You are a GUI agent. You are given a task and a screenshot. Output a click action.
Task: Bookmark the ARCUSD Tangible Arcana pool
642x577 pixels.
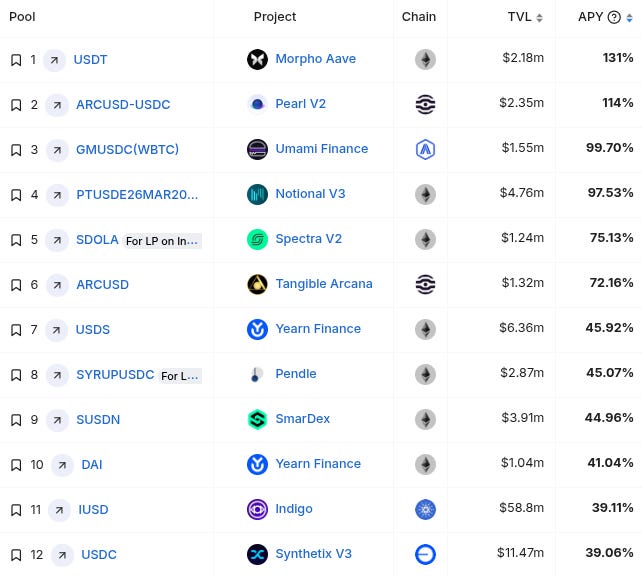tap(16, 285)
